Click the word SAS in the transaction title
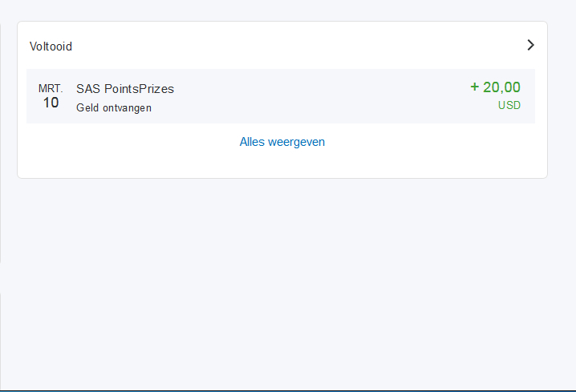This screenshot has width=576, height=392. click(x=88, y=89)
